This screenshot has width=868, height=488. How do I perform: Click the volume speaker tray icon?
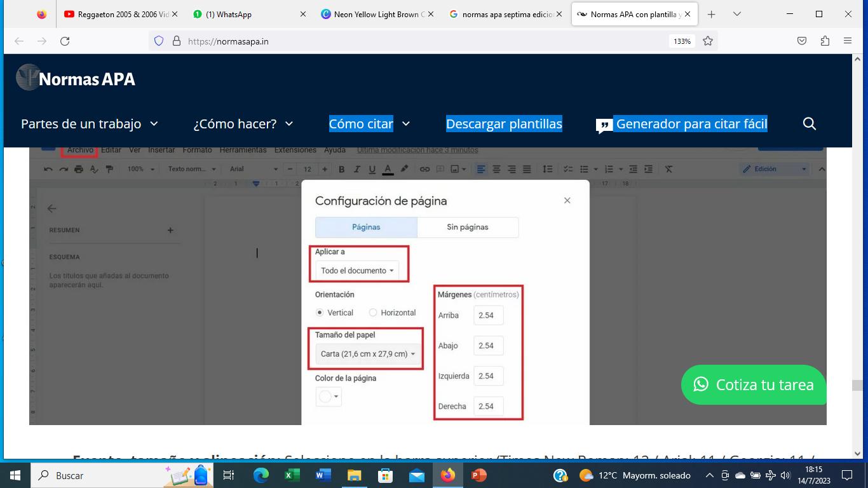coord(785,475)
